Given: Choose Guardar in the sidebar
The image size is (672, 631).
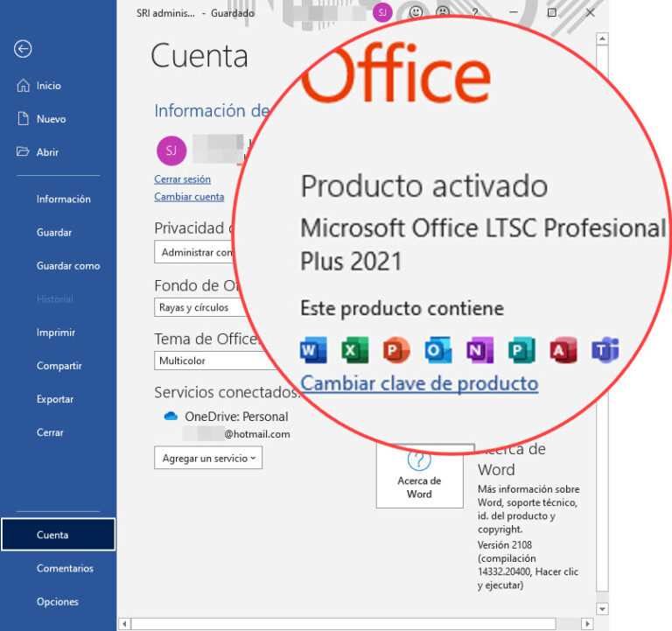Looking at the screenshot, I should 54,233.
